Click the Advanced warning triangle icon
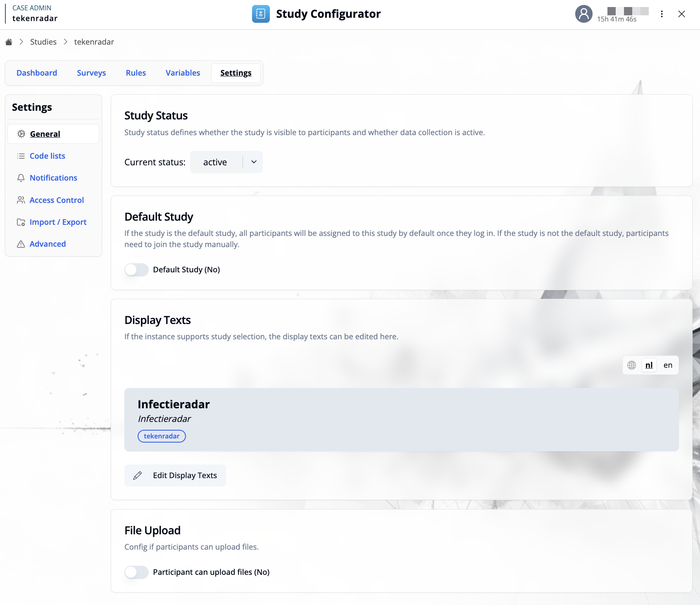 (21, 244)
